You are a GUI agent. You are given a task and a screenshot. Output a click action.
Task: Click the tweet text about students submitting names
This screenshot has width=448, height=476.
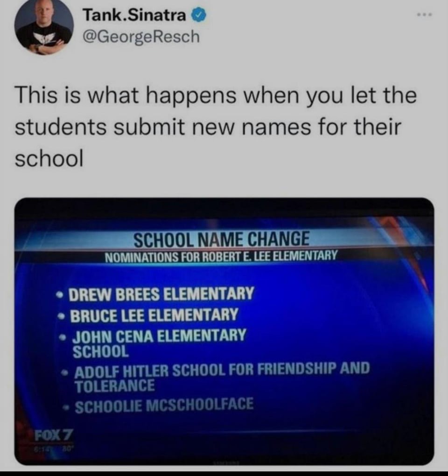[216, 127]
